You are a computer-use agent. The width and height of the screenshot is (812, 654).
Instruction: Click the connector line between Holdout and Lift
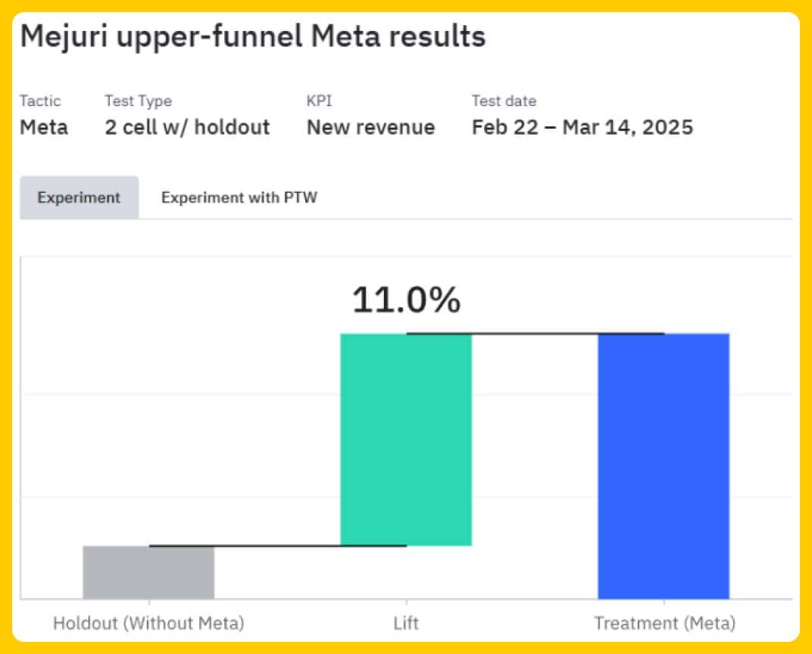click(277, 545)
